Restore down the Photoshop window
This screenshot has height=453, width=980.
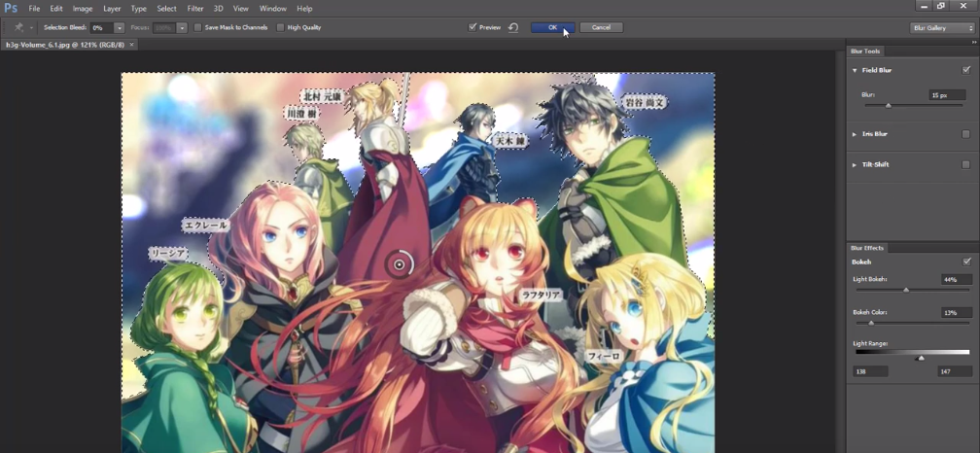click(x=940, y=7)
